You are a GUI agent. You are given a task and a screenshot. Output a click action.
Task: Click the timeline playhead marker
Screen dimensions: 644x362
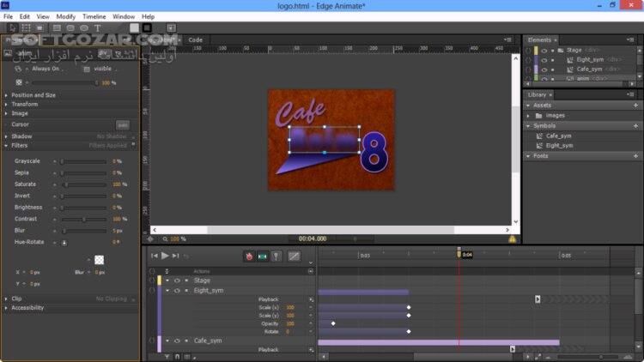[459, 253]
